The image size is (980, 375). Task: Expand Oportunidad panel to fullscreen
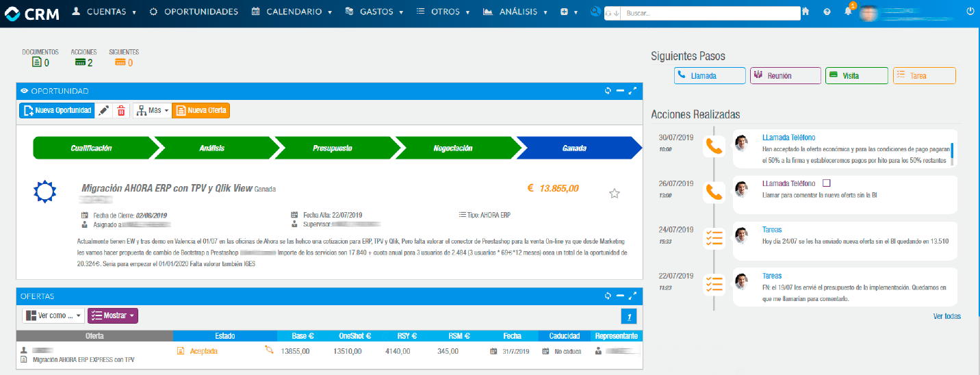(632, 90)
